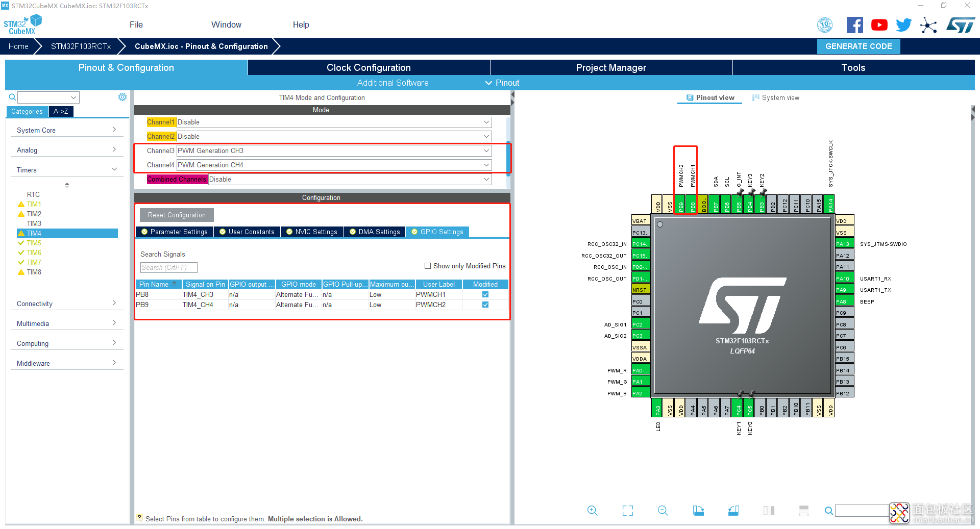Click the STM32CubeMX logo
The height and width of the screenshot is (529, 980).
click(22, 25)
